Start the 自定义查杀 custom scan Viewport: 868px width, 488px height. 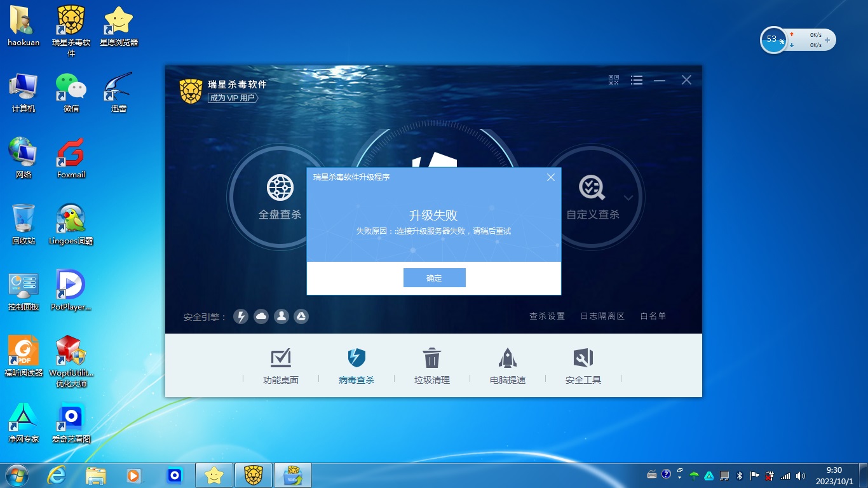coord(592,197)
